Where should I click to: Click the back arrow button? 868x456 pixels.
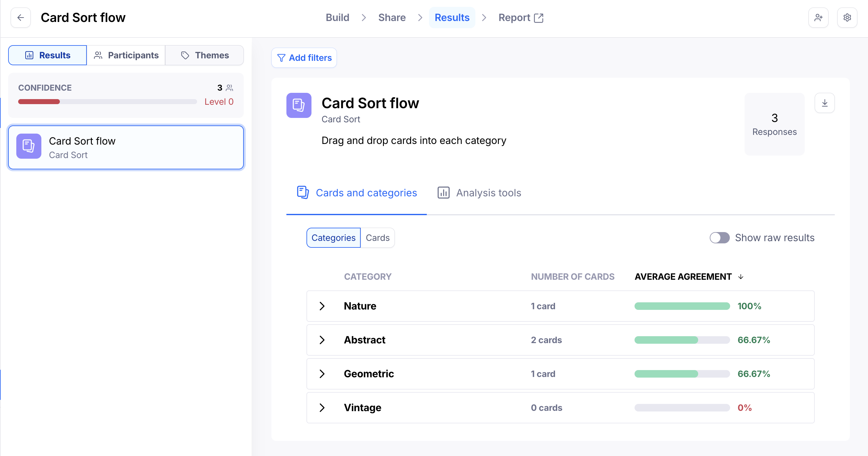click(21, 18)
